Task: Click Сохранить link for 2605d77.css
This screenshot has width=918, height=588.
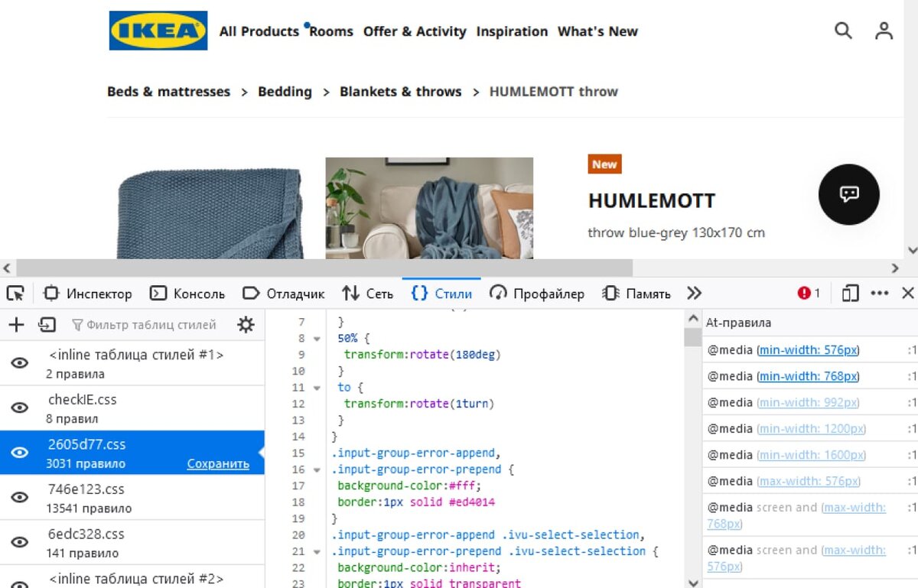Action: 218,464
